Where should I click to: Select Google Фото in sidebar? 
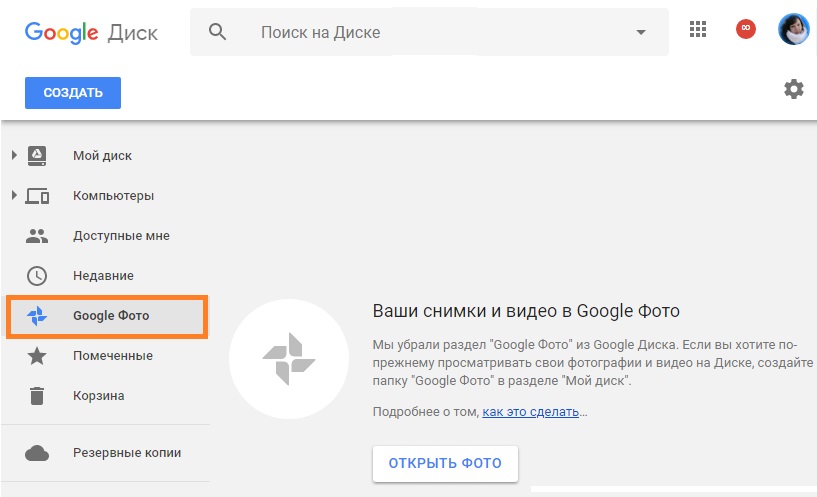[x=107, y=316]
